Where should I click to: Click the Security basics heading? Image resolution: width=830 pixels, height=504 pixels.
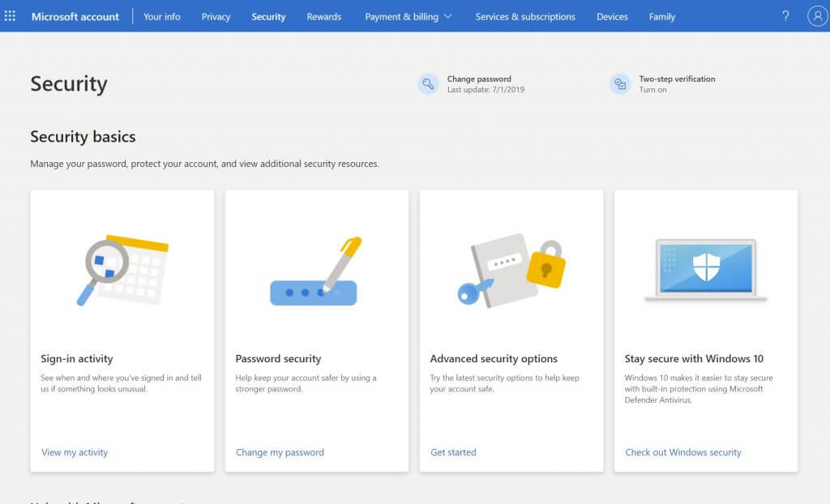(x=83, y=137)
